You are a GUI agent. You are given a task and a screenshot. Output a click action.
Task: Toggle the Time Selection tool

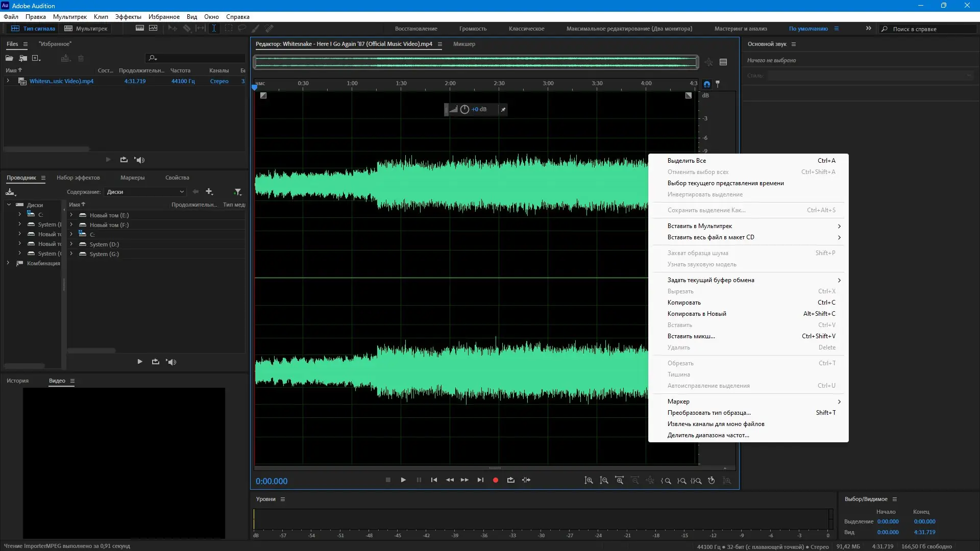click(214, 29)
